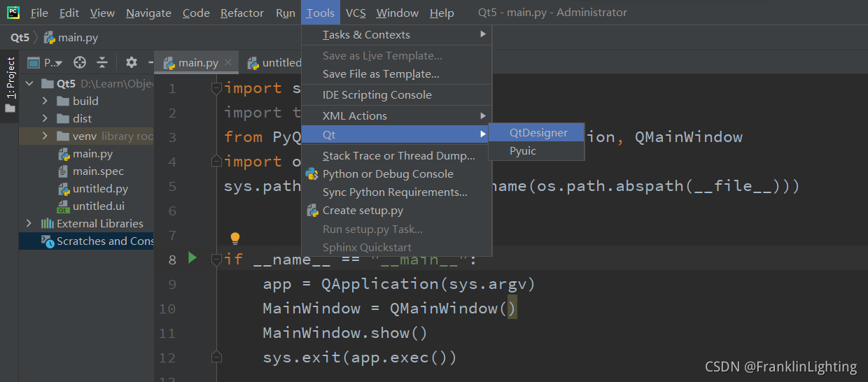Open the Refactor menu
The image size is (868, 382).
pyautogui.click(x=242, y=13)
